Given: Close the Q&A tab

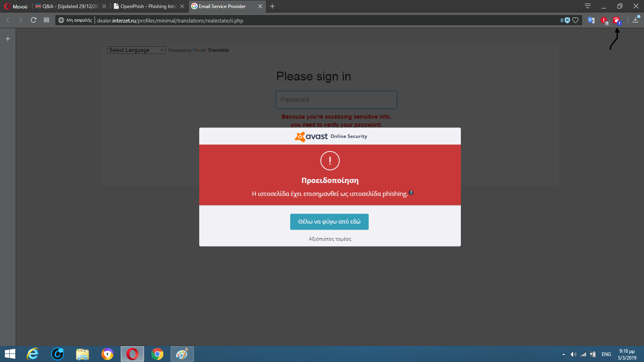Looking at the screenshot, I should coord(104,6).
